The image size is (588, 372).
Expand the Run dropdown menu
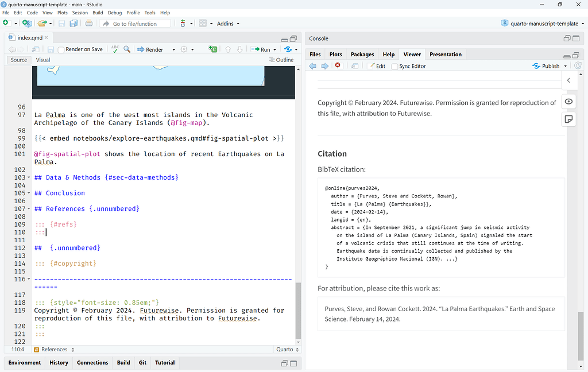(x=274, y=50)
